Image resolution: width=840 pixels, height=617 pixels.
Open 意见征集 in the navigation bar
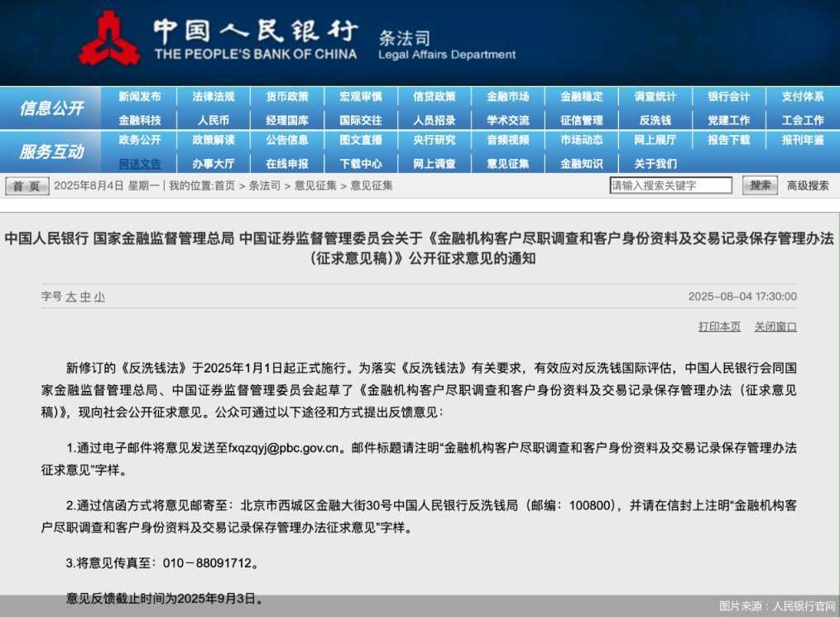click(x=508, y=163)
